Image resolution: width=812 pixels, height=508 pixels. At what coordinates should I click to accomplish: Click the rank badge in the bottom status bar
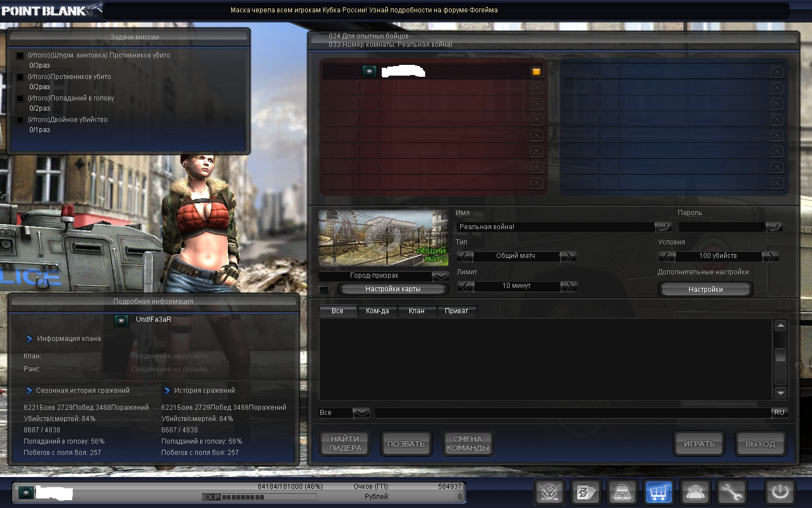[26, 493]
